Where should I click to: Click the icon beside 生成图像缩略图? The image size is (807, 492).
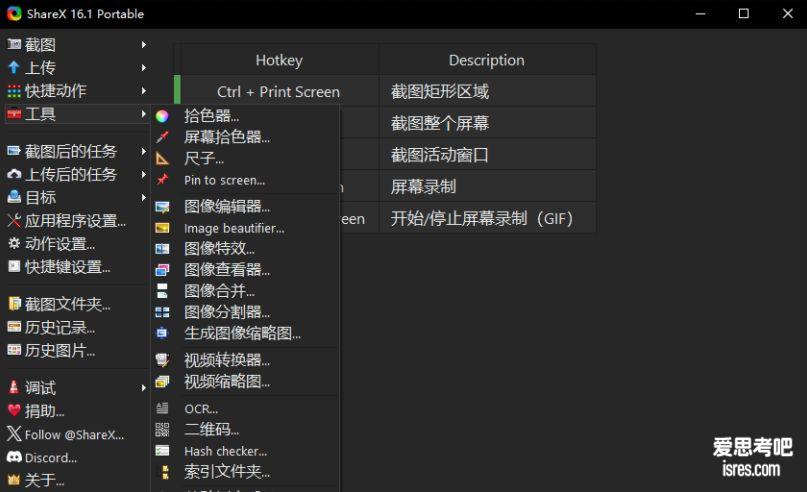[x=162, y=333]
